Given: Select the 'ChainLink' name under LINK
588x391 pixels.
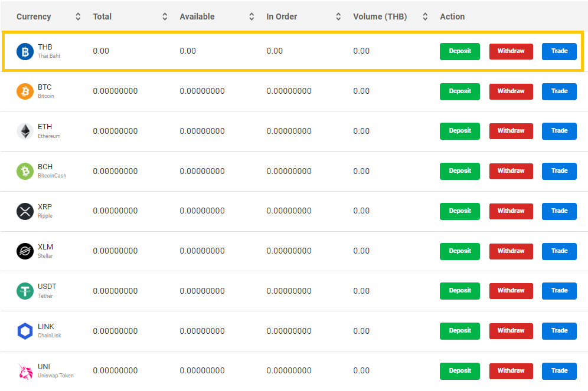Looking at the screenshot, I should (x=50, y=336).
